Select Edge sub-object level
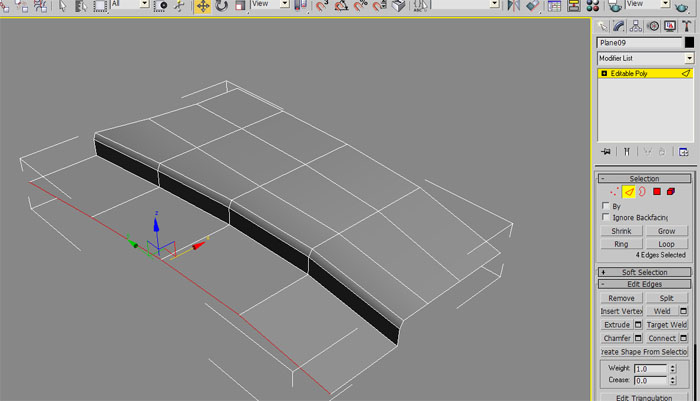700x401 pixels. [x=629, y=192]
